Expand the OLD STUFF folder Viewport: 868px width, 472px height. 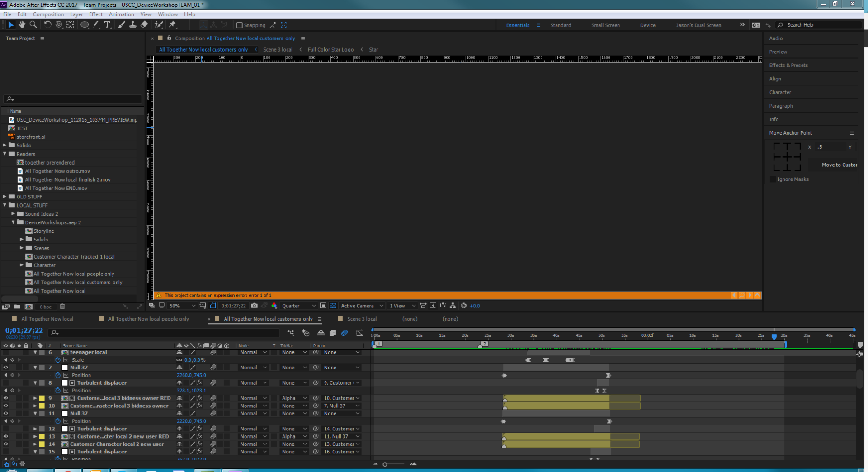(x=5, y=197)
